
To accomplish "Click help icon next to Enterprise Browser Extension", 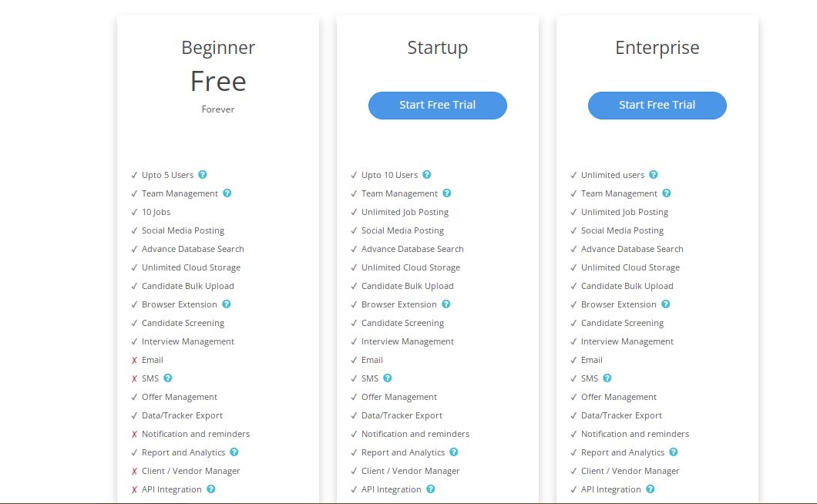I will coord(666,304).
